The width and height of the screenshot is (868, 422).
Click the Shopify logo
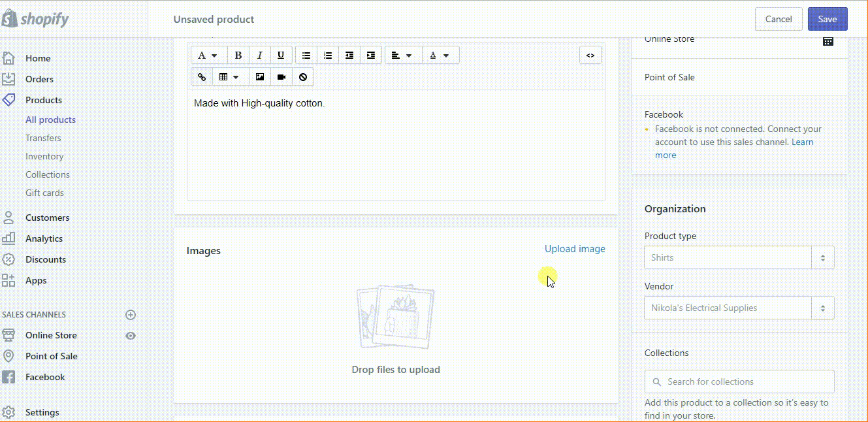point(36,19)
